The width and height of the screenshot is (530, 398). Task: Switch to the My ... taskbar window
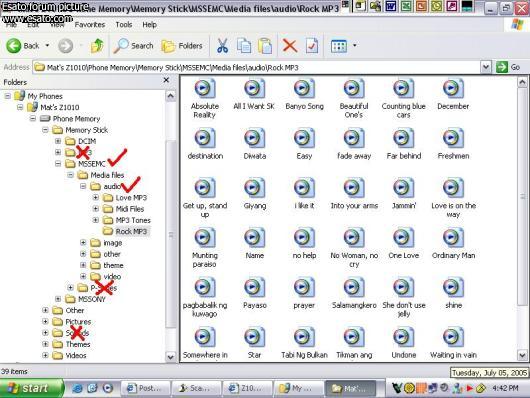[x=298, y=388]
